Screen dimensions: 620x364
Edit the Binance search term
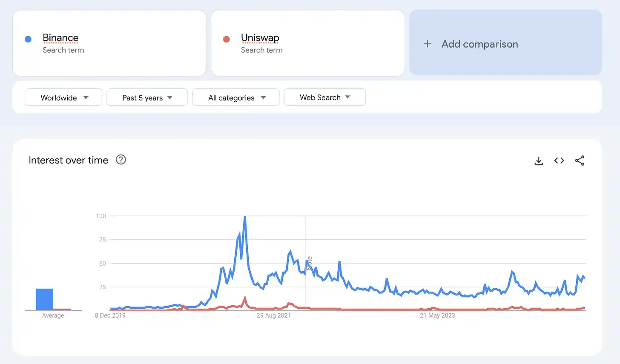coord(60,38)
